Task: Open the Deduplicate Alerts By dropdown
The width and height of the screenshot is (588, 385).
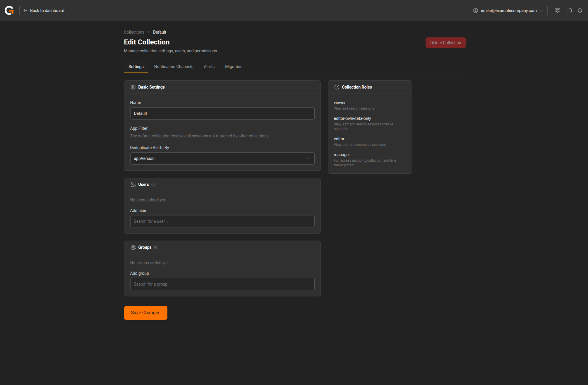Action: [x=222, y=158]
